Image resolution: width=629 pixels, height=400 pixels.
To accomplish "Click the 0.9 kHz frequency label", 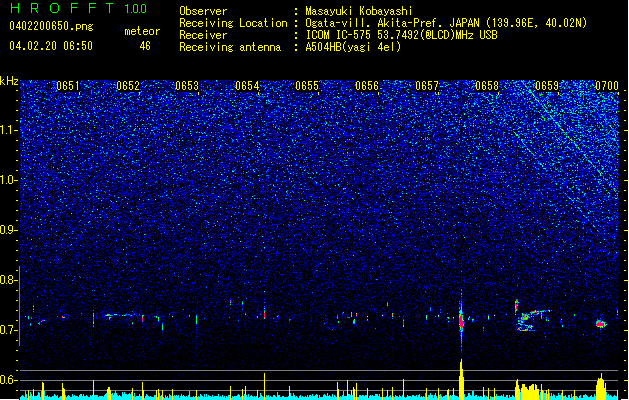I will pyautogui.click(x=9, y=230).
